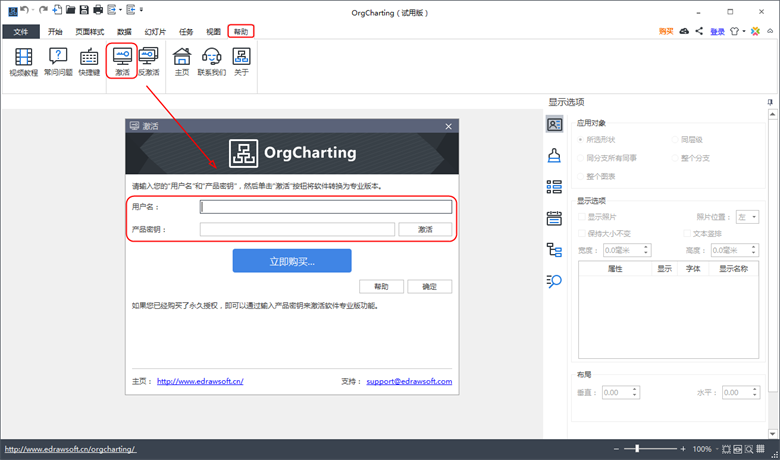This screenshot has width=780, height=460.
Task: Open the http://www.edrawsoft.cn/ homepage link
Action: pos(200,381)
